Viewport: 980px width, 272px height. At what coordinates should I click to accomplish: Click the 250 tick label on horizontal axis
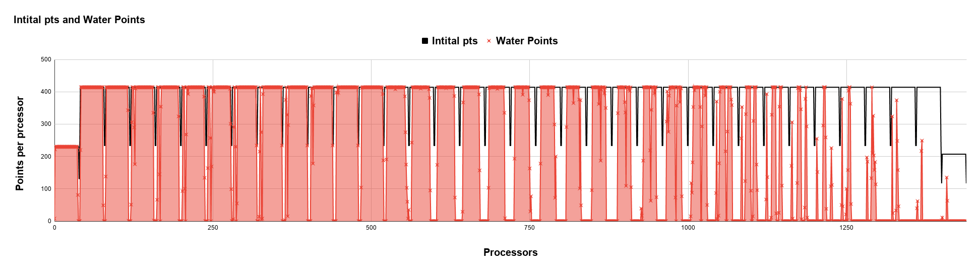(x=213, y=228)
